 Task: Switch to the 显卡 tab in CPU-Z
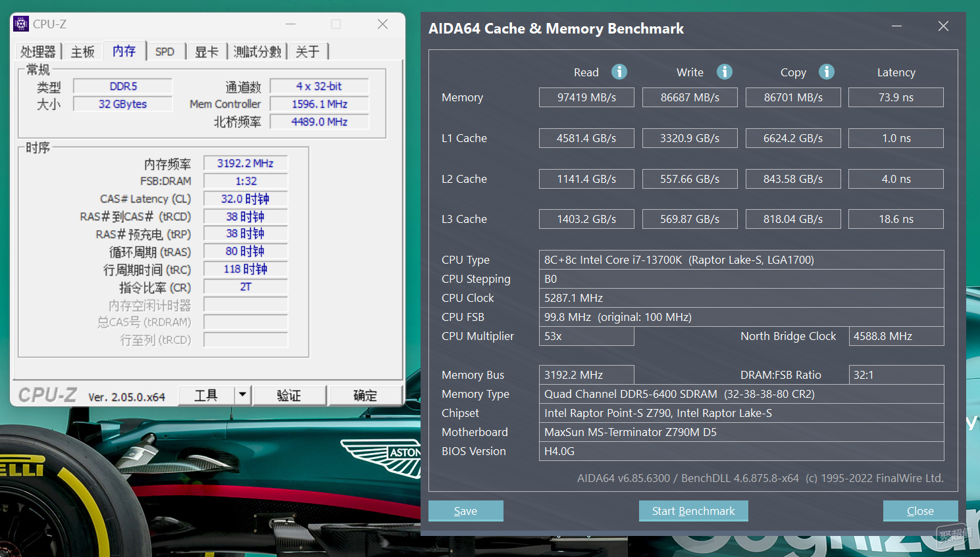[x=207, y=51]
